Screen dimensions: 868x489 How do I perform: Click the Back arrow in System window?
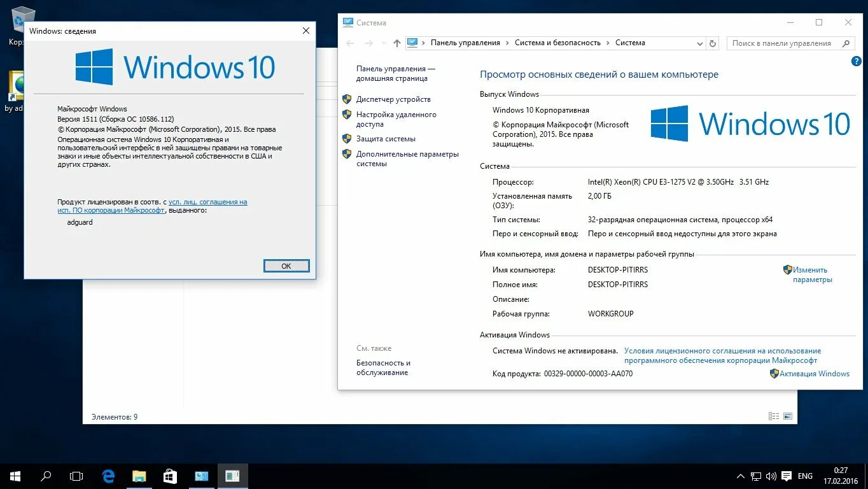click(x=350, y=43)
